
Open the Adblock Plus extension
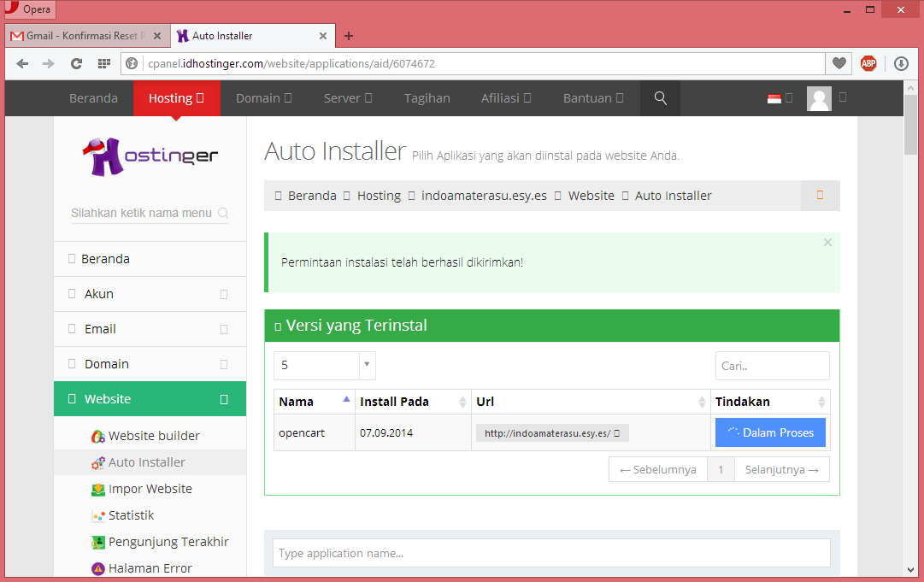(x=868, y=63)
